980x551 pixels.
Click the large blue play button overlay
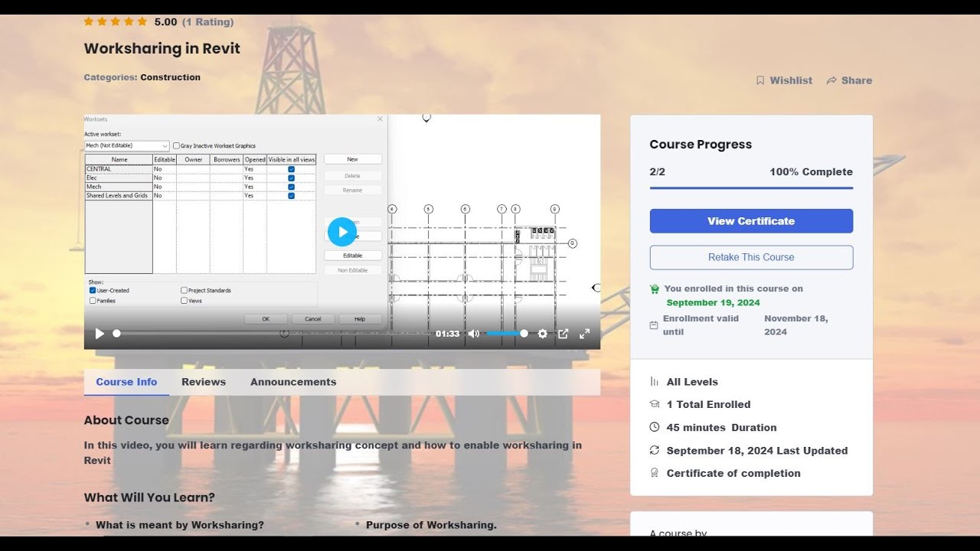pyautogui.click(x=342, y=232)
